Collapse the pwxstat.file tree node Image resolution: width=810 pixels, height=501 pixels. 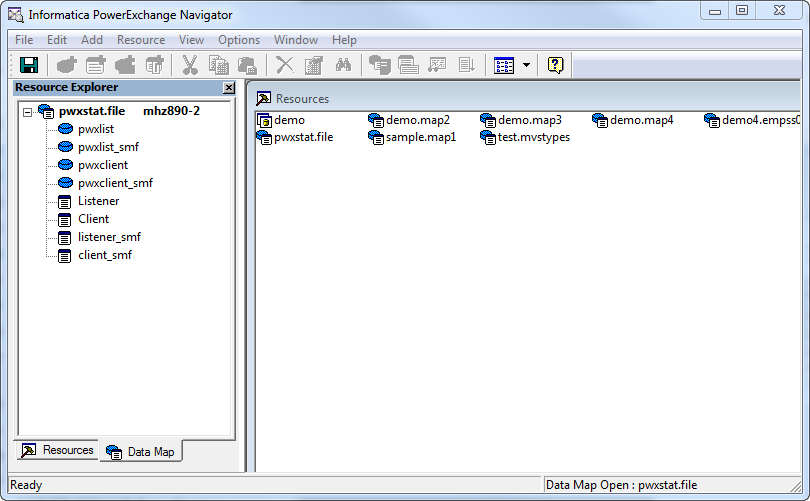[x=27, y=112]
